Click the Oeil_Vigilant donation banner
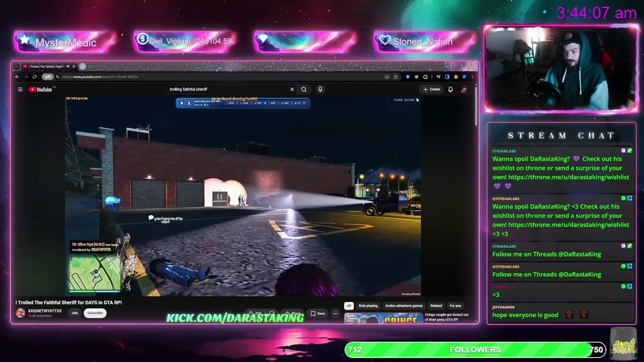This screenshot has height=362, width=644. tap(185, 41)
